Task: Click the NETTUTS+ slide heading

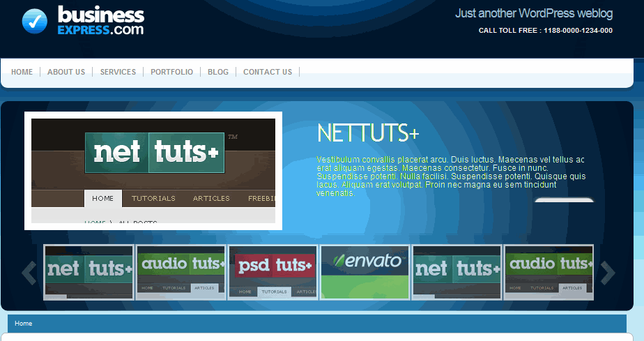Action: point(368,133)
